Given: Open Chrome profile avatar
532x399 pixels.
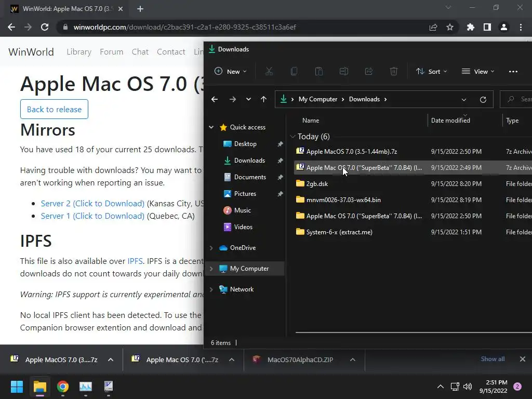Looking at the screenshot, I should pos(504,27).
